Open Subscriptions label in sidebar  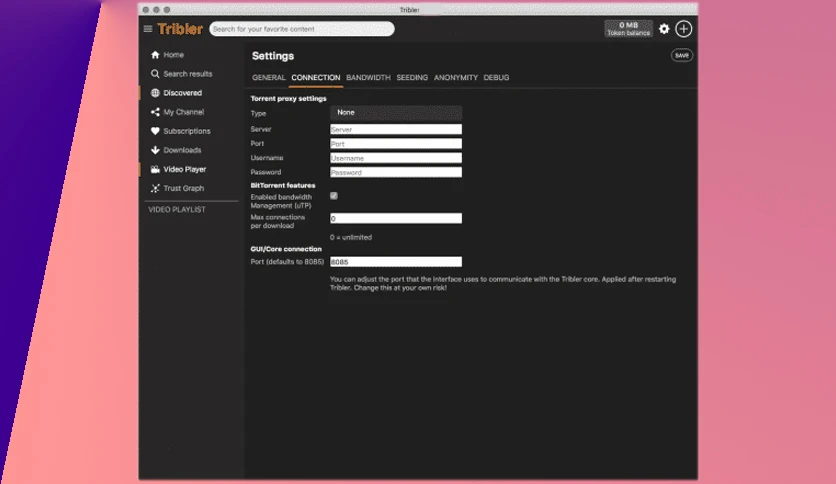(x=187, y=131)
